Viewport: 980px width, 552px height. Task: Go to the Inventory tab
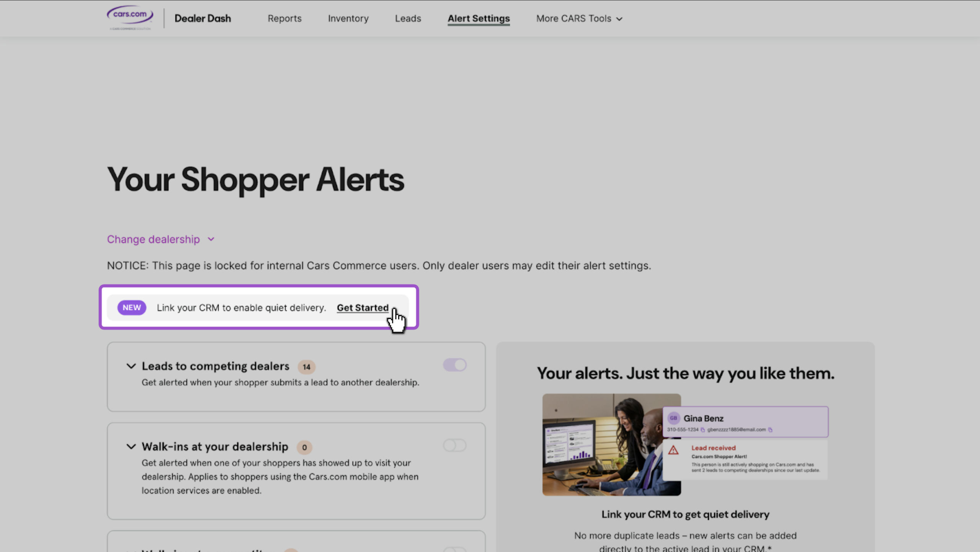[x=348, y=18]
